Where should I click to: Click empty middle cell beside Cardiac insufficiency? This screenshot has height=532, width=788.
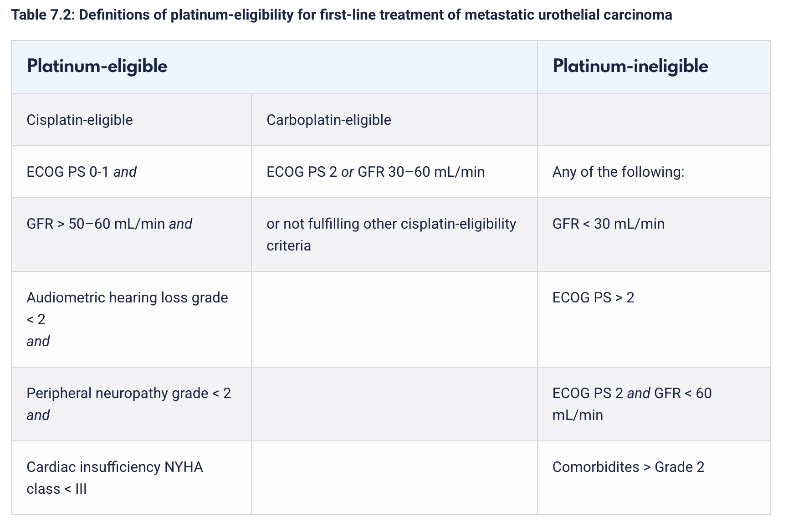(x=394, y=478)
